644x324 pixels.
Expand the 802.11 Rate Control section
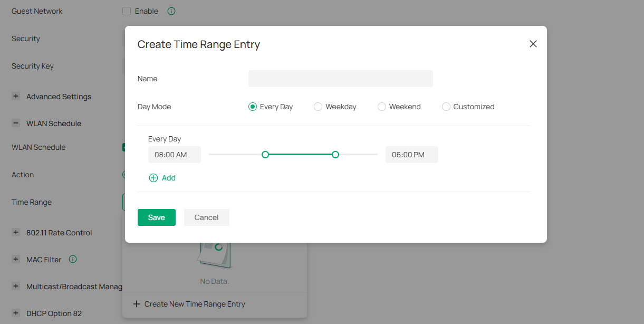pos(15,232)
